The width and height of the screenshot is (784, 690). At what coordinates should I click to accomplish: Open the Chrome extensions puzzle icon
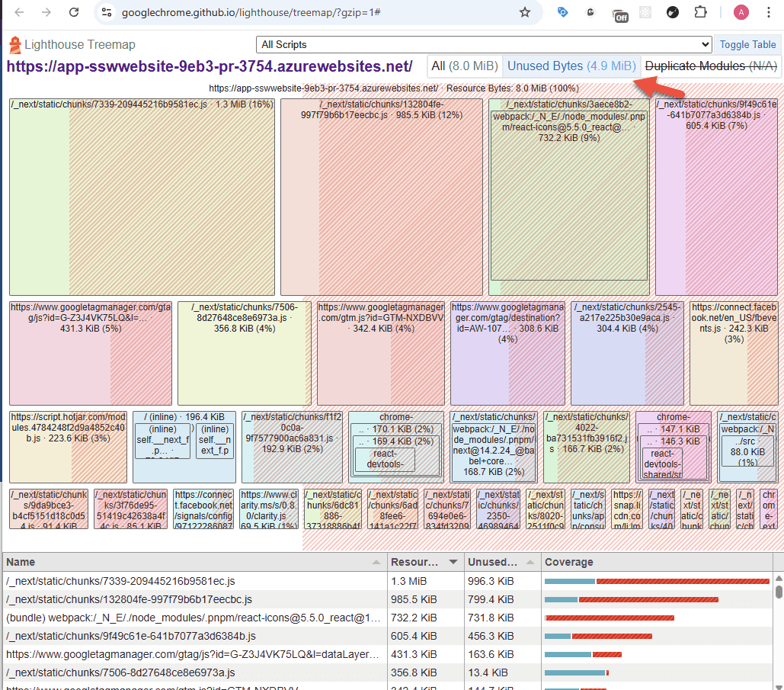point(700,12)
